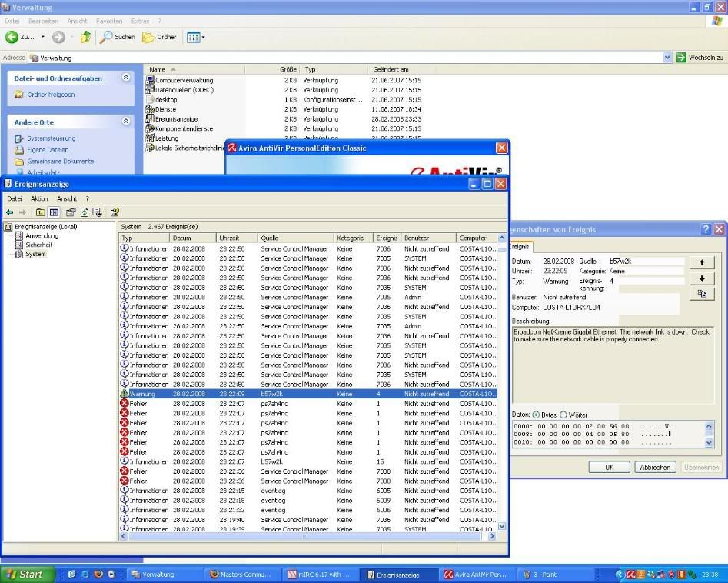Open Datenquellen (ODBC) shortcut
Image resolution: width=728 pixels, height=583 pixels.
179,90
